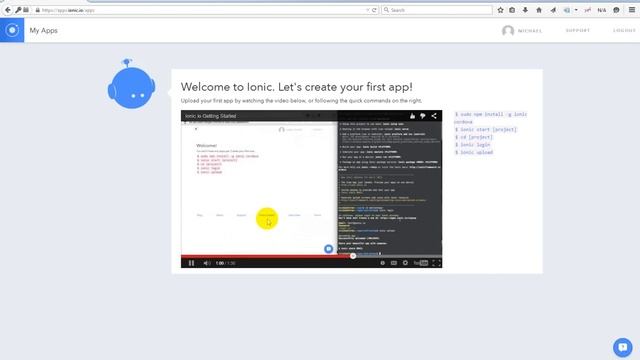This screenshot has height=360, width=640.
Task: Click the blue robot mascot image
Action: pyautogui.click(x=131, y=84)
